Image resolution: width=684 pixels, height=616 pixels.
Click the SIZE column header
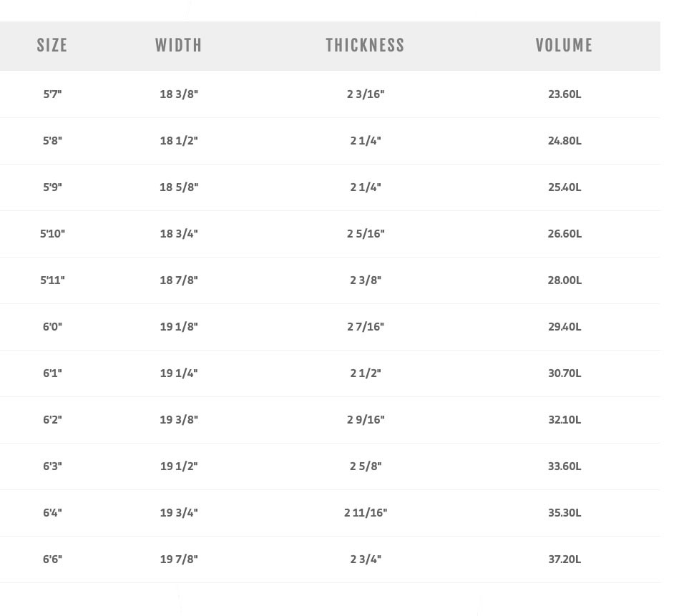[52, 45]
